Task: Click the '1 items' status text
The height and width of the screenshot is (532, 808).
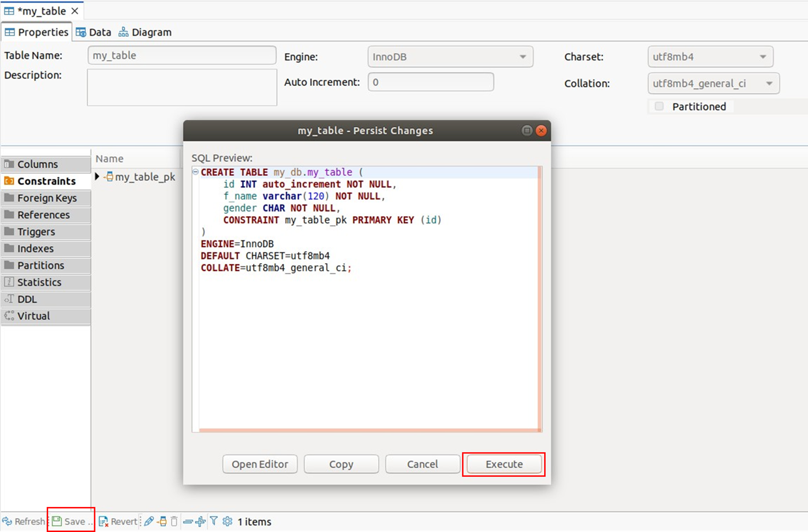Action: (x=254, y=522)
